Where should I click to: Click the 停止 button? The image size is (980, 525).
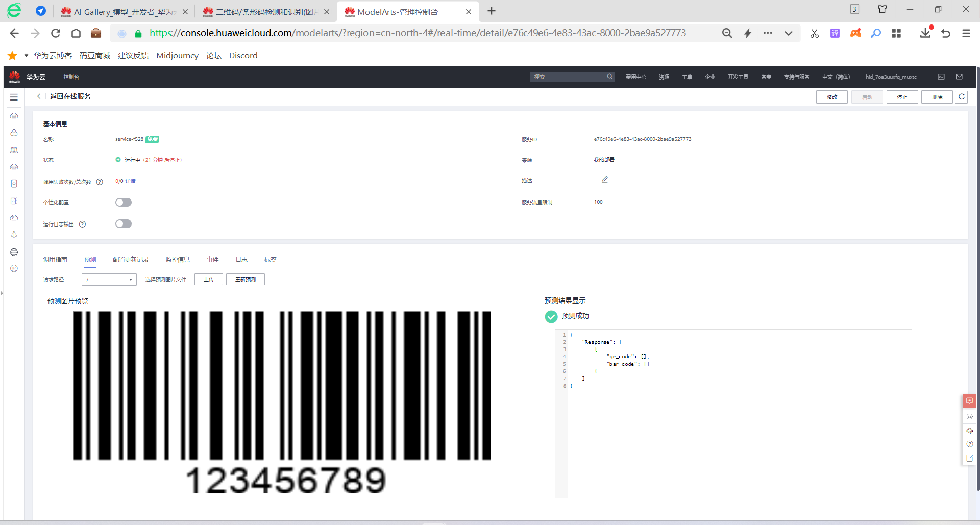[x=902, y=97]
